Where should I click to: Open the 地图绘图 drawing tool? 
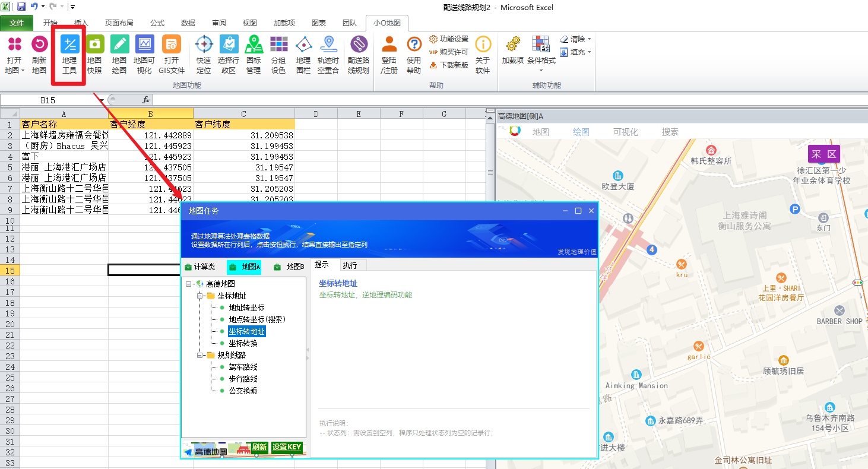(x=119, y=44)
